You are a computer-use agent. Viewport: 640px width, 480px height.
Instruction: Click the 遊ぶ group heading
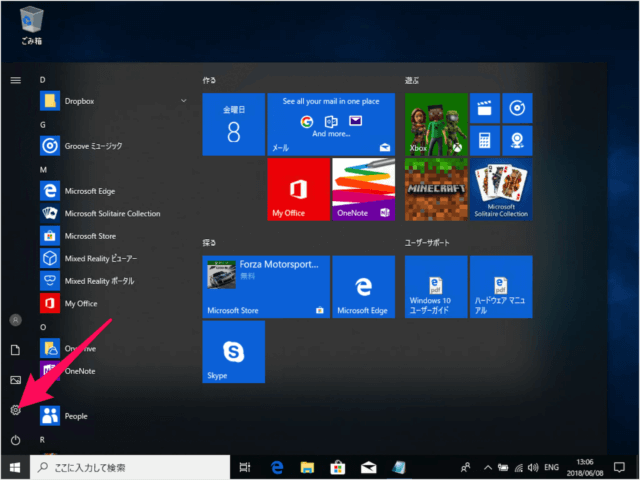(412, 80)
